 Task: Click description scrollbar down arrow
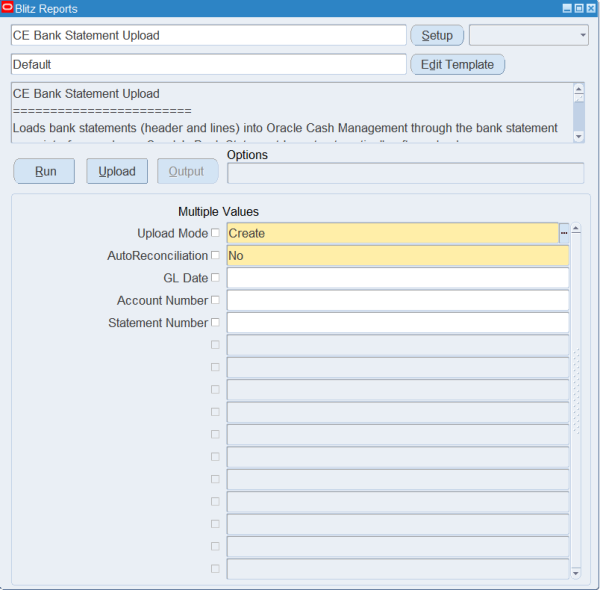[579, 136]
